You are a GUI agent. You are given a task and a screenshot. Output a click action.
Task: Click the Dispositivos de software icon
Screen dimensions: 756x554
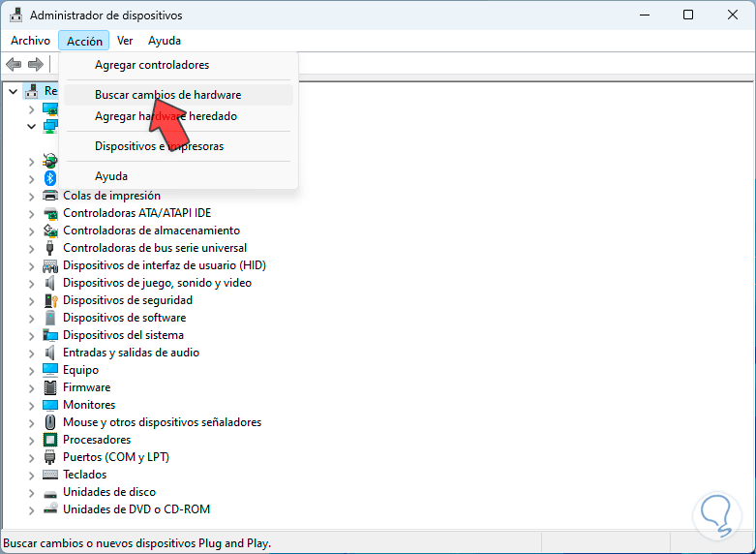click(50, 318)
